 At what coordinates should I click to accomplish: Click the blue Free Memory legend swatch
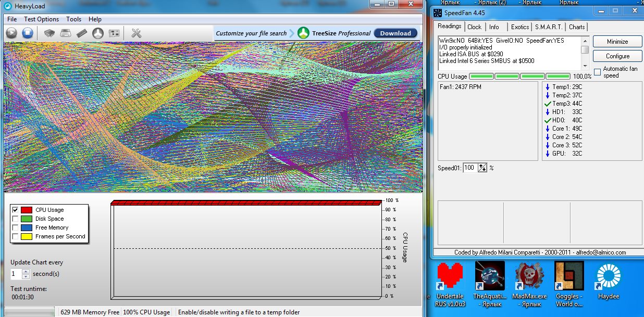[27, 227]
